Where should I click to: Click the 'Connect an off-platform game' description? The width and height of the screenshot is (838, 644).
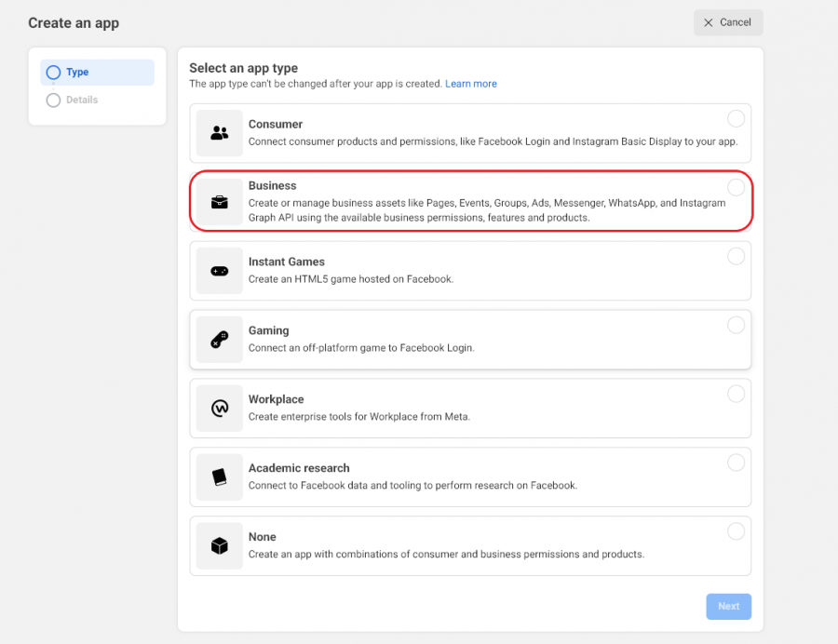[x=361, y=348]
